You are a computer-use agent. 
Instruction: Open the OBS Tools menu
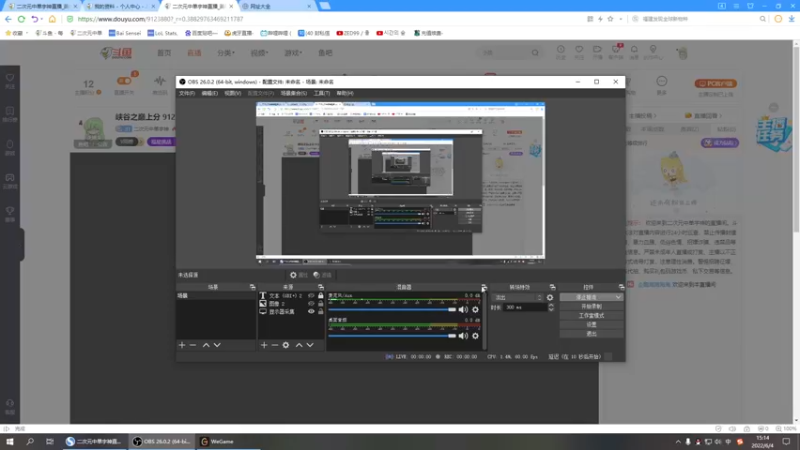point(321,93)
